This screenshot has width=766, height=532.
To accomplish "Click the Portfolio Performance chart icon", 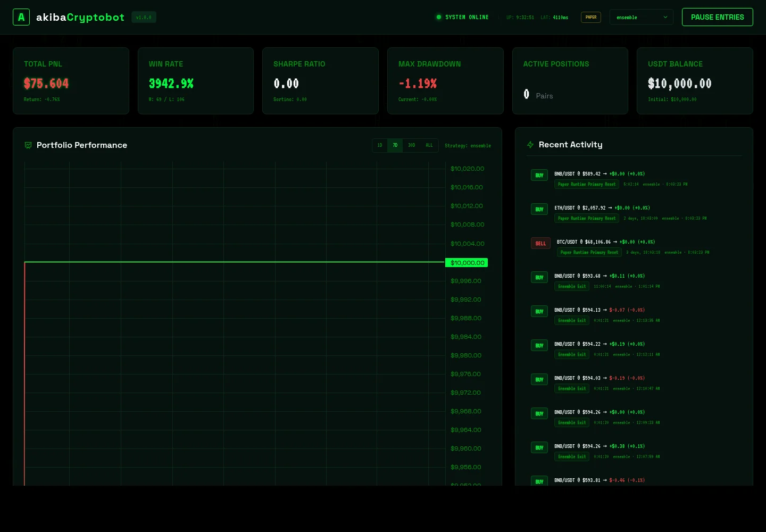I will [28, 145].
